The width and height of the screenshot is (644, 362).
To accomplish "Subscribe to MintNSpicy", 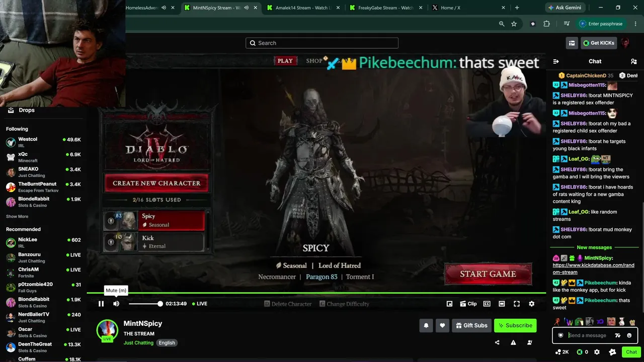I will click(515, 325).
